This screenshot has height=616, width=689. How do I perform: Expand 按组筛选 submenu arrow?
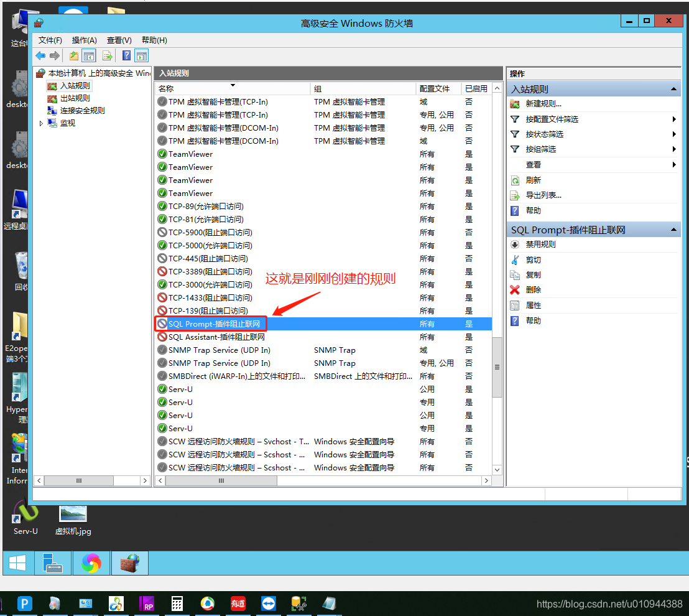[x=674, y=149]
